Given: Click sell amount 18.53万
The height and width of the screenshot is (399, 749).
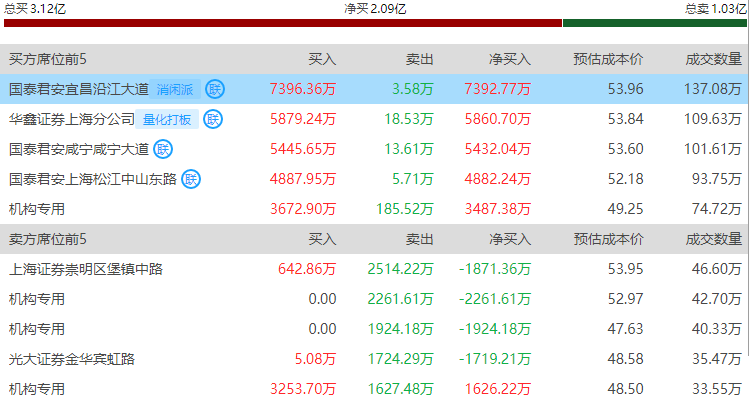Looking at the screenshot, I should click(409, 119).
